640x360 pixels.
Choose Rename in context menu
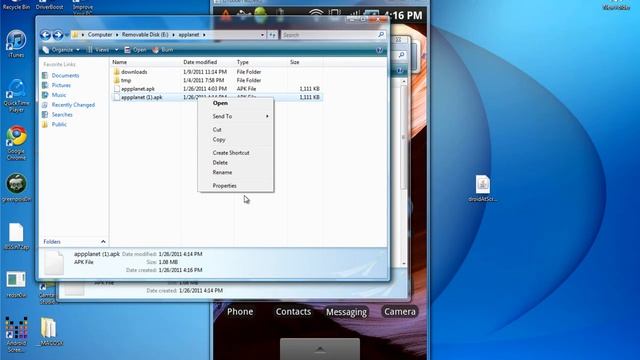(236, 172)
